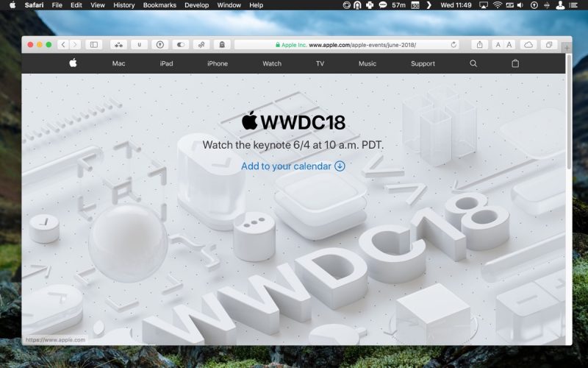Image resolution: width=588 pixels, height=368 pixels.
Task: Open the History menu
Action: [123, 5]
